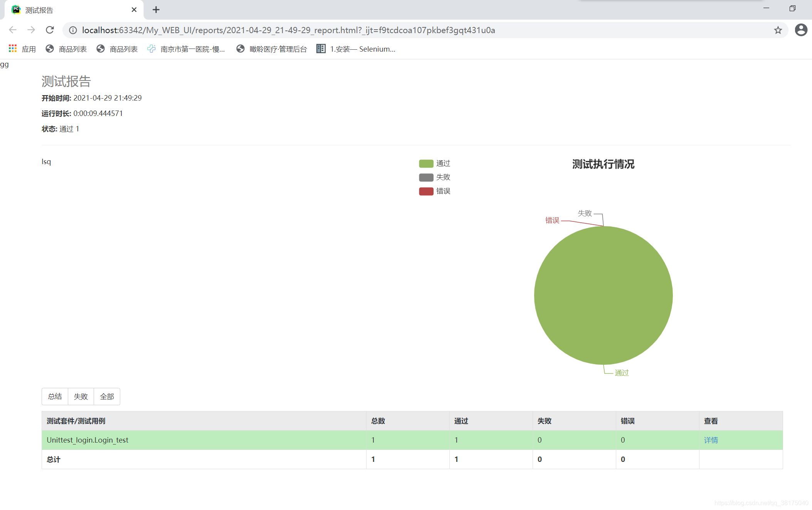Toggle the 通过 green legend swatch
Screen dimensions: 812x510
(426, 164)
